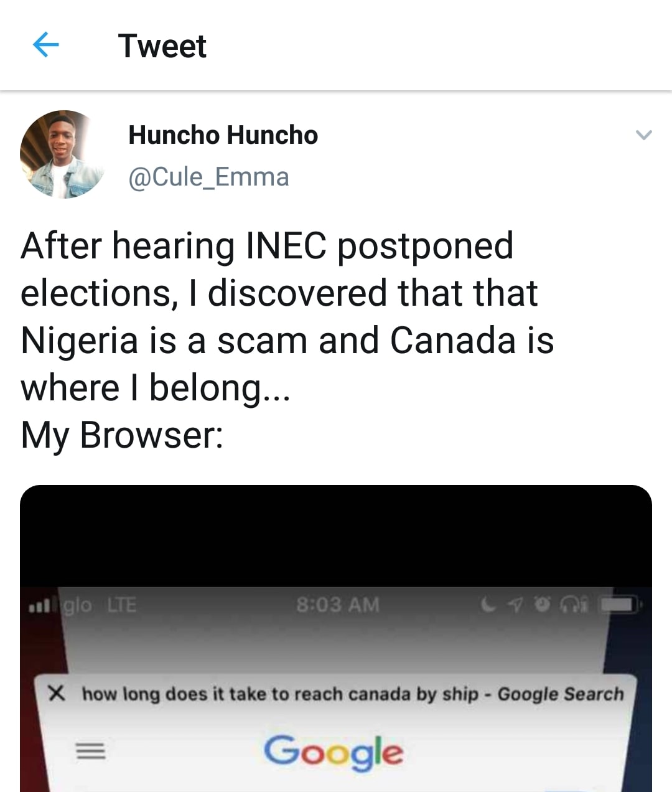Tap the Tweet header title
Viewport: 672px width, 792px height.
coord(162,46)
